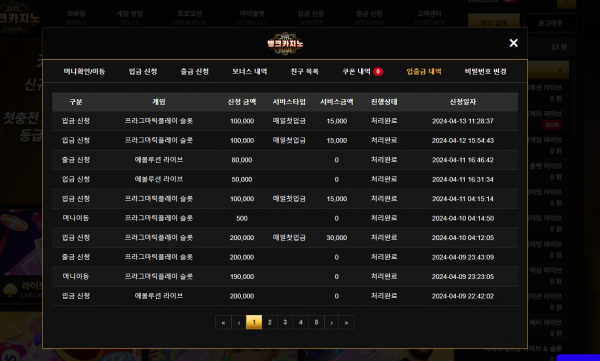Switch to the 입금 신청 tab in modal
Viewport: 600px width, 361px height.
click(x=143, y=72)
